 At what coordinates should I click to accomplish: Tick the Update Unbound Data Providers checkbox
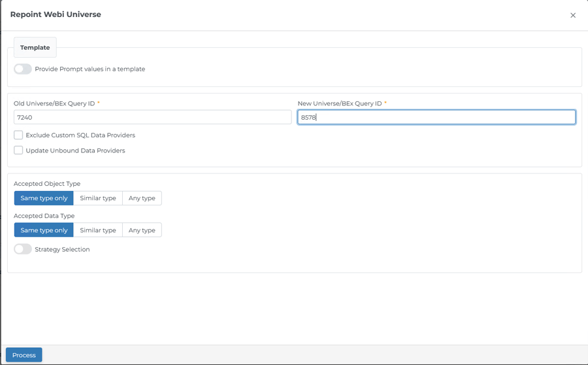click(x=18, y=150)
